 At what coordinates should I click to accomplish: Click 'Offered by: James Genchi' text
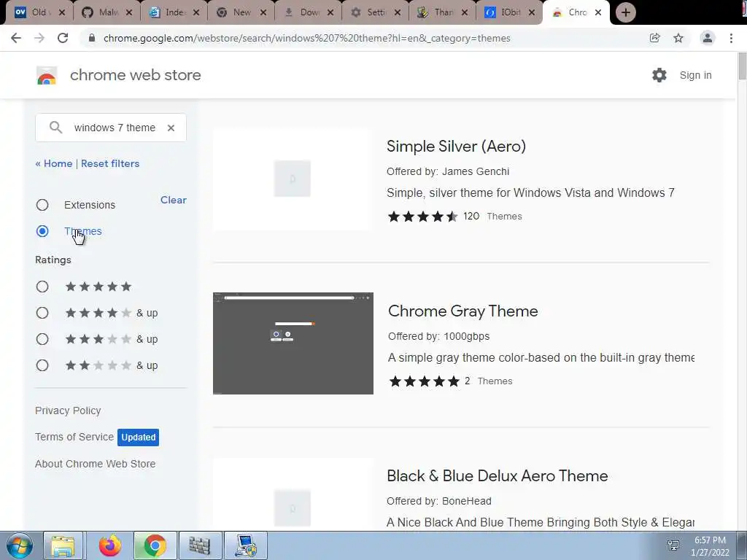pos(448,171)
